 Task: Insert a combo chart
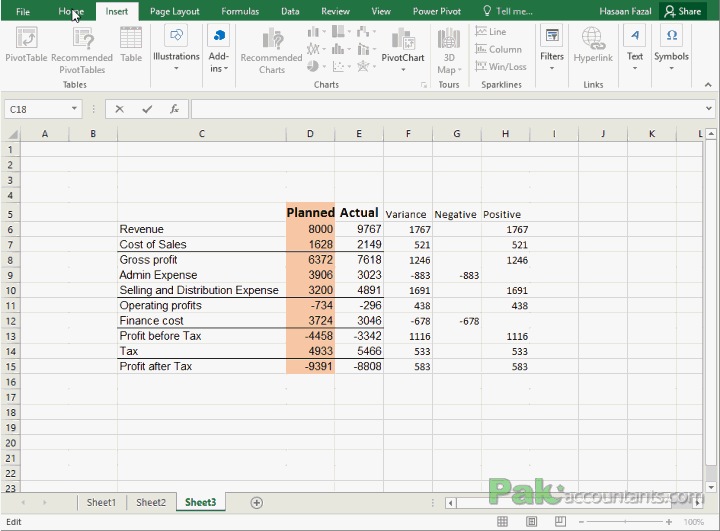tap(366, 49)
